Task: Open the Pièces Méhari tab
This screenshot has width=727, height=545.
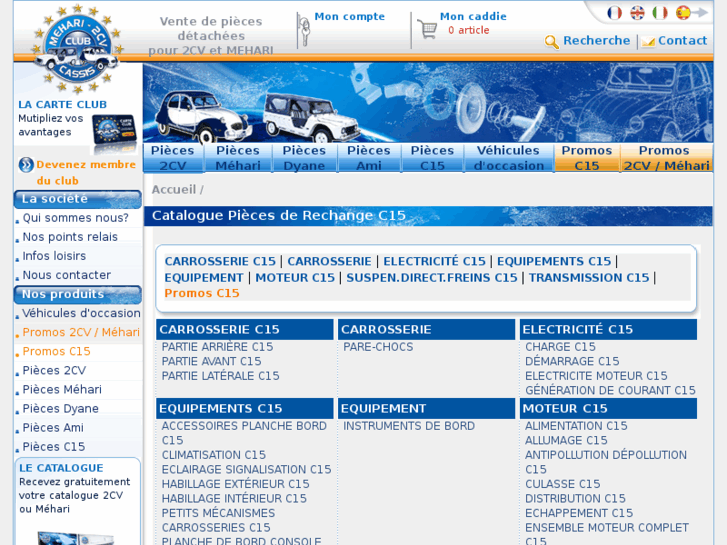Action: [x=238, y=158]
